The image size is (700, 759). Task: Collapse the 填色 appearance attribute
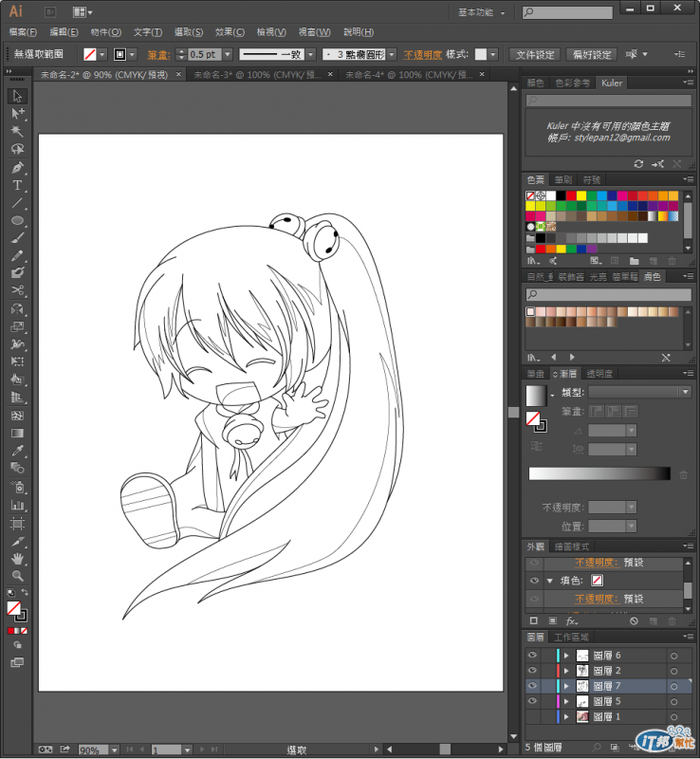coord(550,581)
